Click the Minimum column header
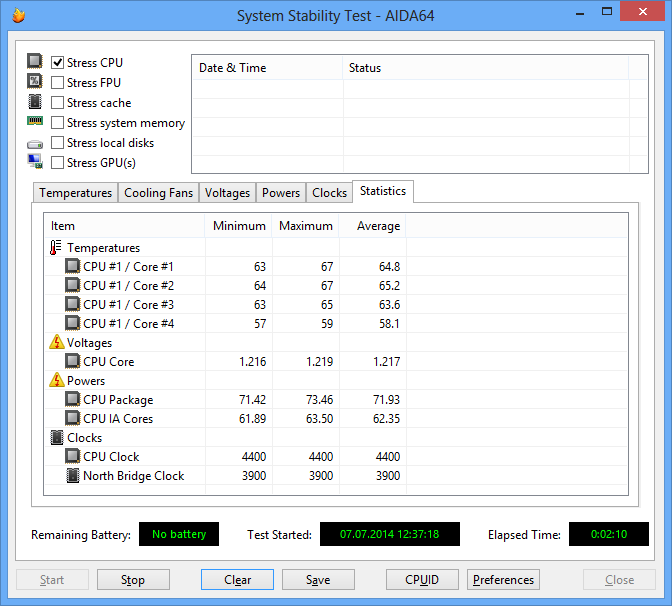The height and width of the screenshot is (606, 672). tap(239, 226)
